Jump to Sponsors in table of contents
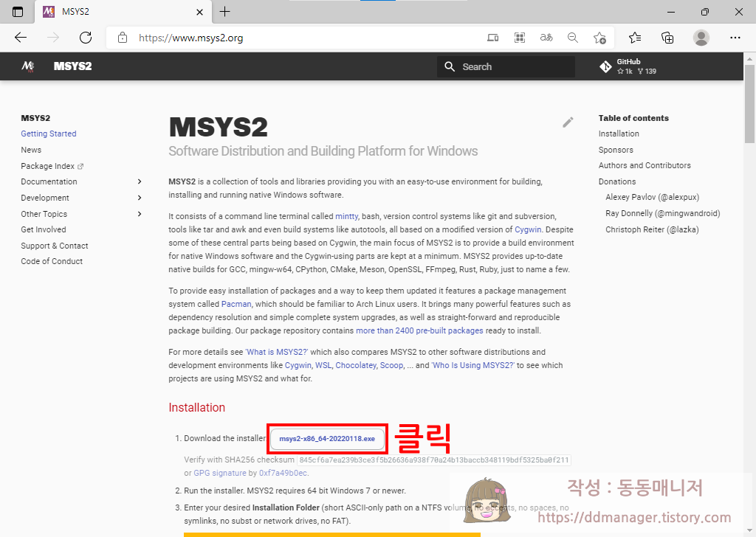Viewport: 756px width, 537px height. click(616, 150)
